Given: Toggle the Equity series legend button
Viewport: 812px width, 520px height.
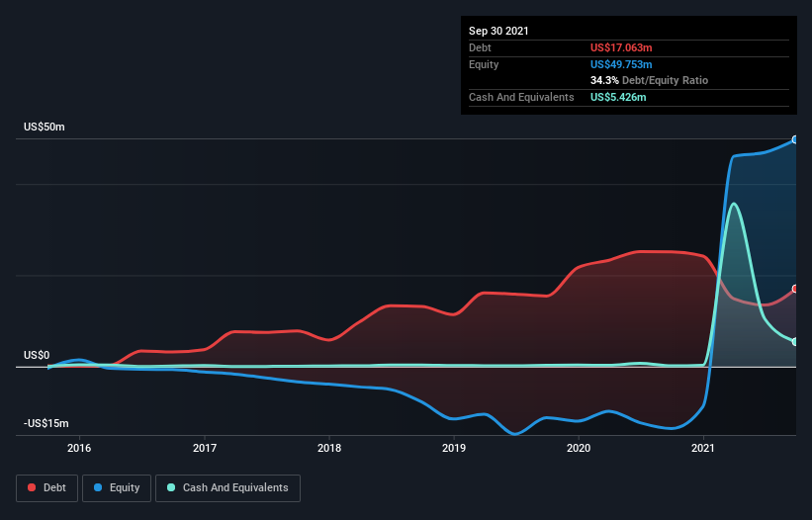Looking at the screenshot, I should pyautogui.click(x=117, y=488).
